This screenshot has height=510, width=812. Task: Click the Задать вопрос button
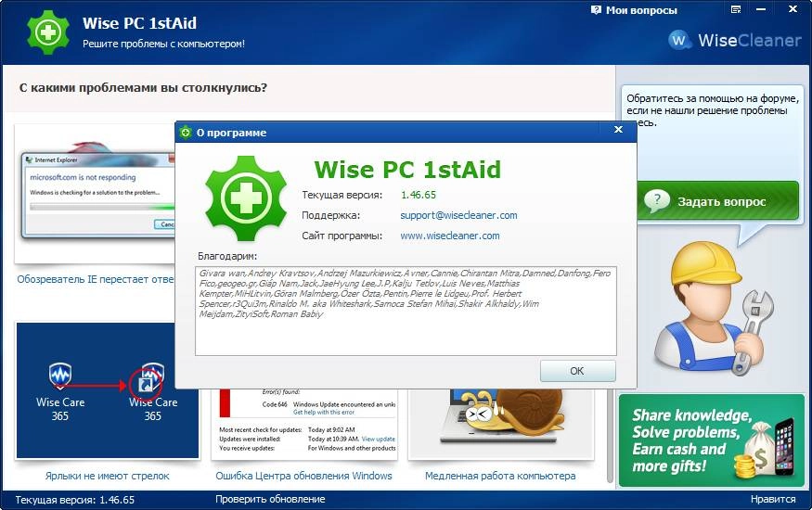(x=717, y=200)
